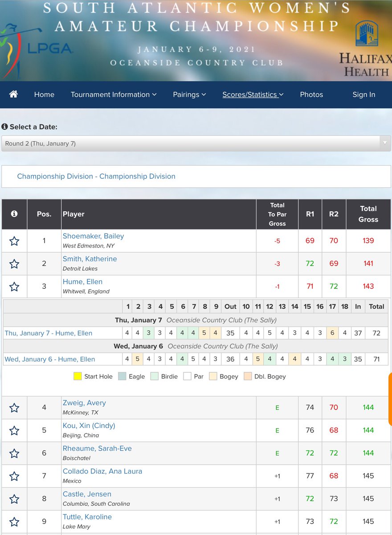This screenshot has width=392, height=535.
Task: Click the Out column header in scorecard
Action: (x=230, y=306)
